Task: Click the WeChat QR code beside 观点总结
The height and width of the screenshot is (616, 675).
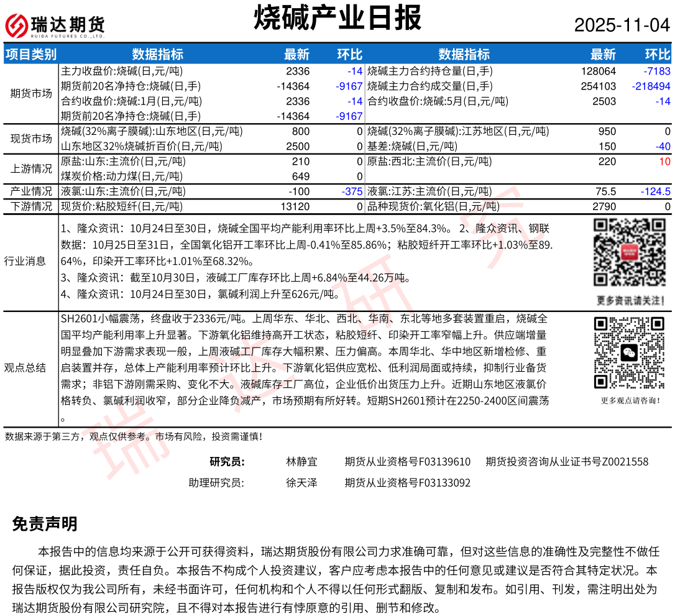Action: click(x=629, y=352)
